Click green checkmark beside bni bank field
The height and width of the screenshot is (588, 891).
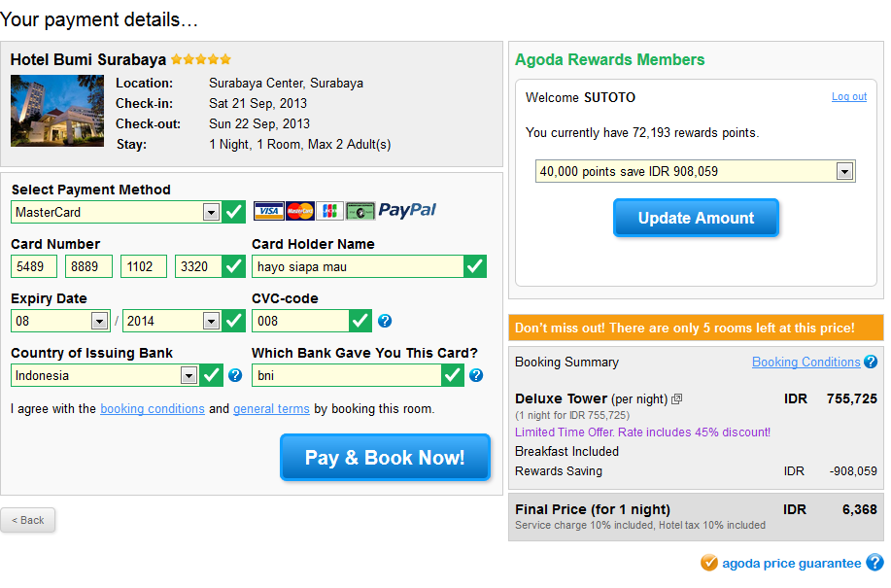(453, 375)
